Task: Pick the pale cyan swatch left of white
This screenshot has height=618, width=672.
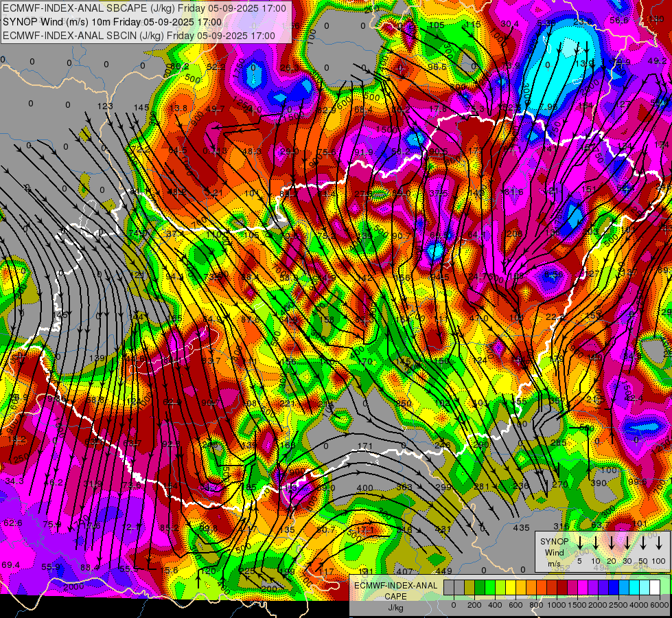Action: (644, 588)
